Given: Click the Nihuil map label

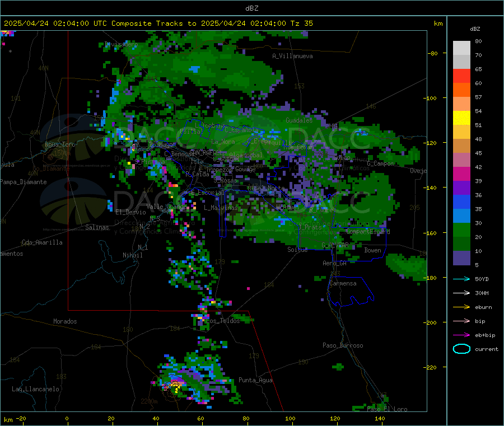Looking at the screenshot, I should tap(132, 255).
